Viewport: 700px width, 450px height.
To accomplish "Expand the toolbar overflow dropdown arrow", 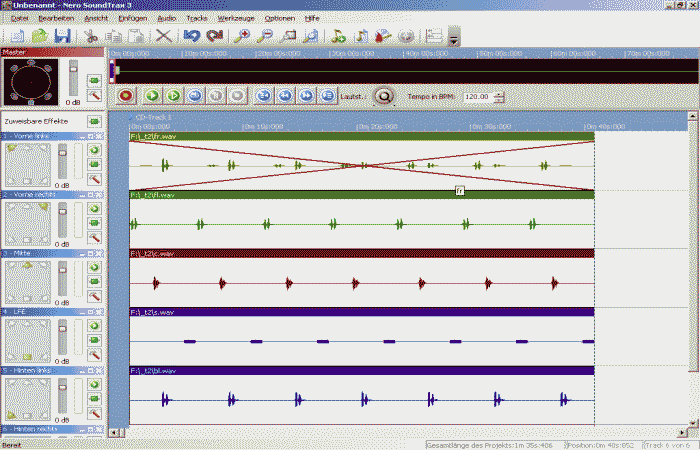I will [454, 39].
